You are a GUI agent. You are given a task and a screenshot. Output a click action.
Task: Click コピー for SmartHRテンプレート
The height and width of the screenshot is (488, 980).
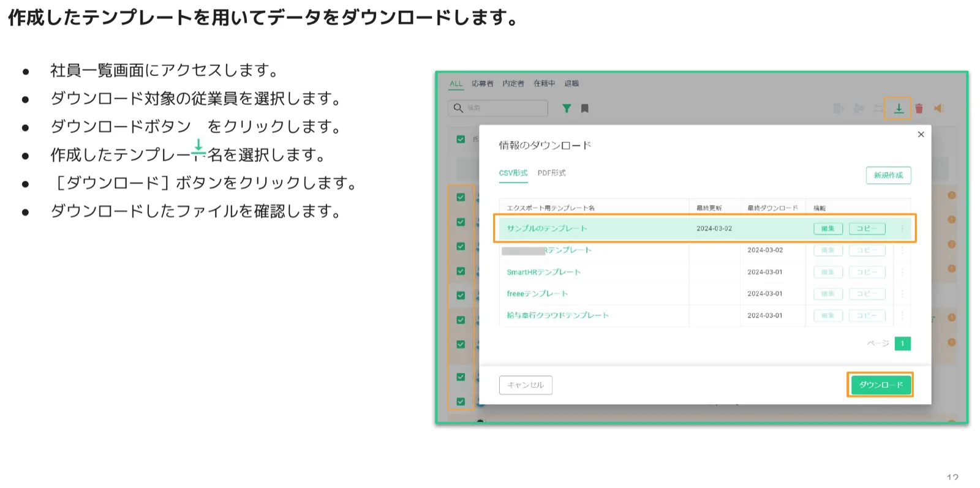(x=867, y=272)
